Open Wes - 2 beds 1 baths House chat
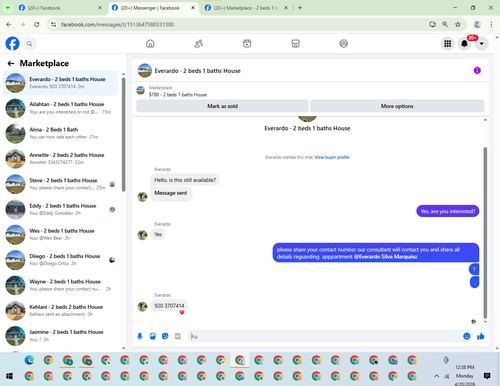 60,235
